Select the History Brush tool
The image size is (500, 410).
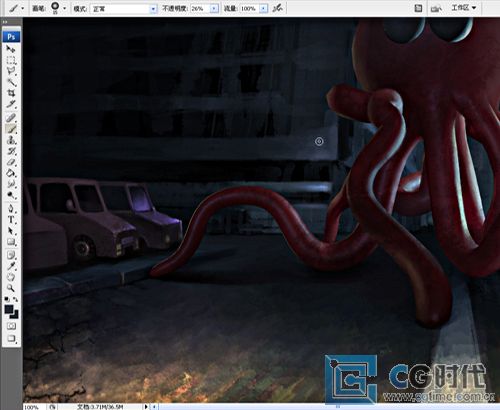click(x=11, y=151)
